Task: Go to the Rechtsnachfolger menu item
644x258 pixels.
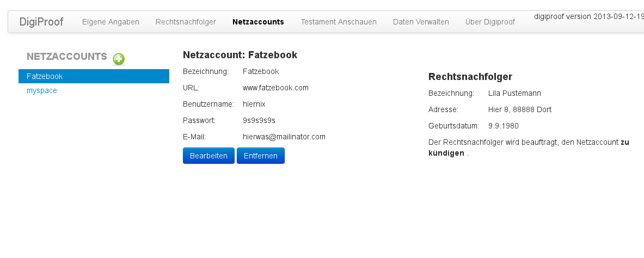Action: (186, 22)
